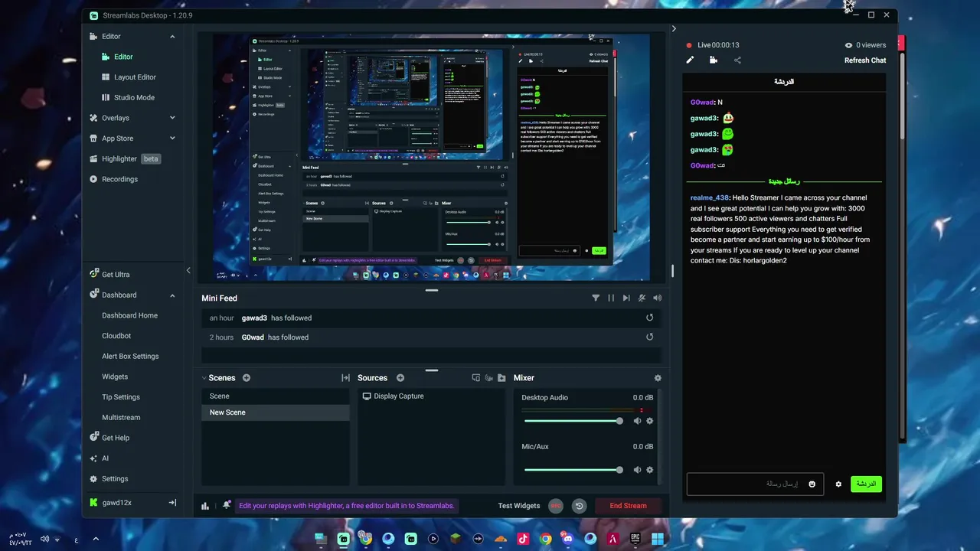Share the stream with share icon
Viewport: 980px width, 551px height.
tap(737, 60)
